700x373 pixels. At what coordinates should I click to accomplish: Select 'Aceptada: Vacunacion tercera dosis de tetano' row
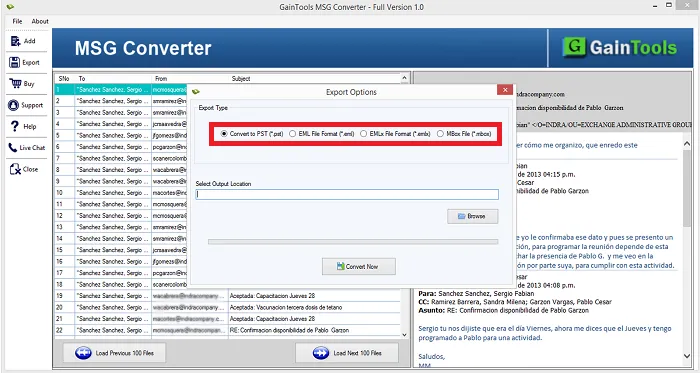pos(228,307)
